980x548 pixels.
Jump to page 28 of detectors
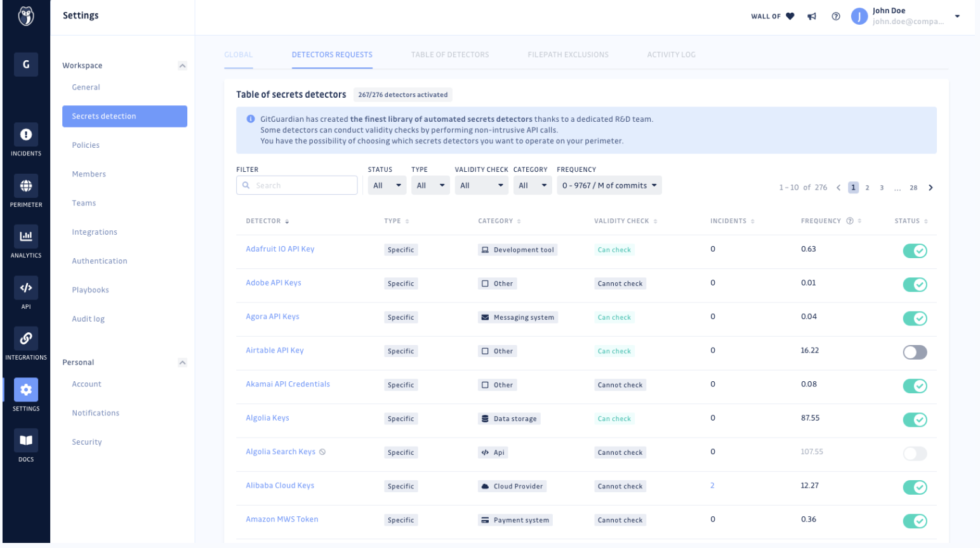click(x=913, y=188)
